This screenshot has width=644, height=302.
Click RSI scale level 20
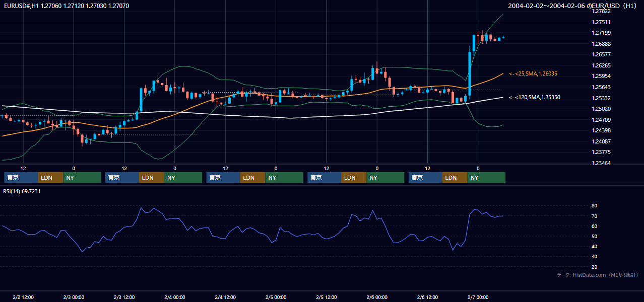pyautogui.click(x=595, y=267)
